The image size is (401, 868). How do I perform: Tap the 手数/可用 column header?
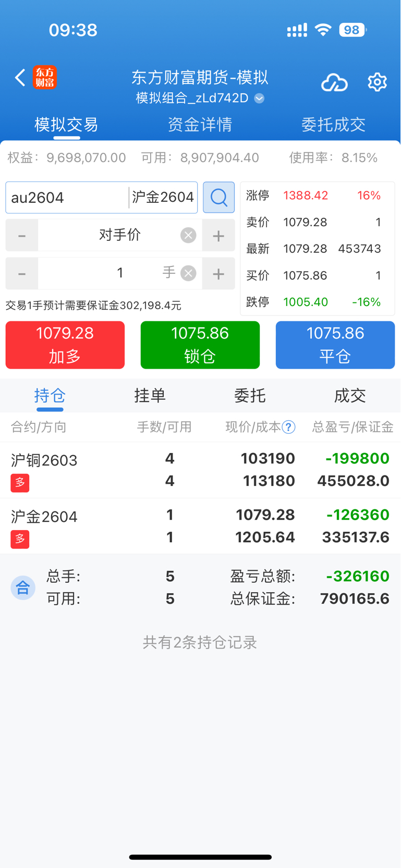tap(164, 427)
